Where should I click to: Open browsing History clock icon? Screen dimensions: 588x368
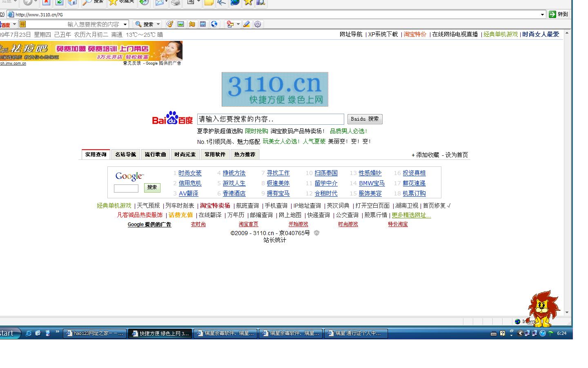144,2
